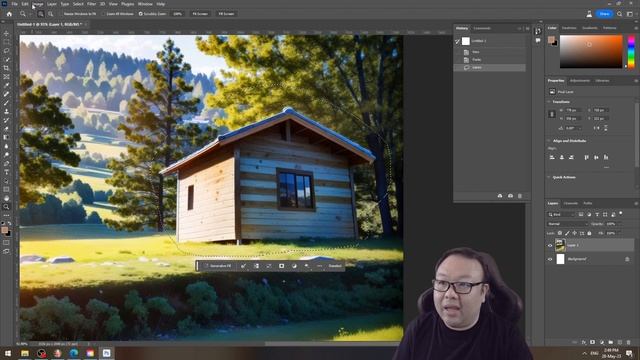The image size is (640, 360).
Task: Open more options in the contextual task bar
Action: click(x=320, y=266)
